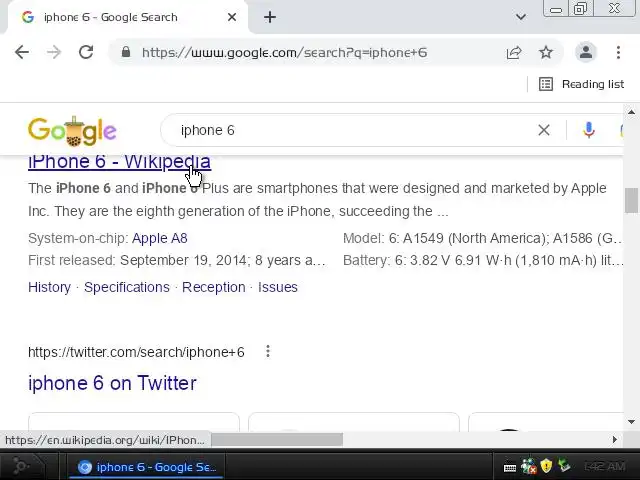Click First released September 19, 2014 text

click(x=177, y=260)
